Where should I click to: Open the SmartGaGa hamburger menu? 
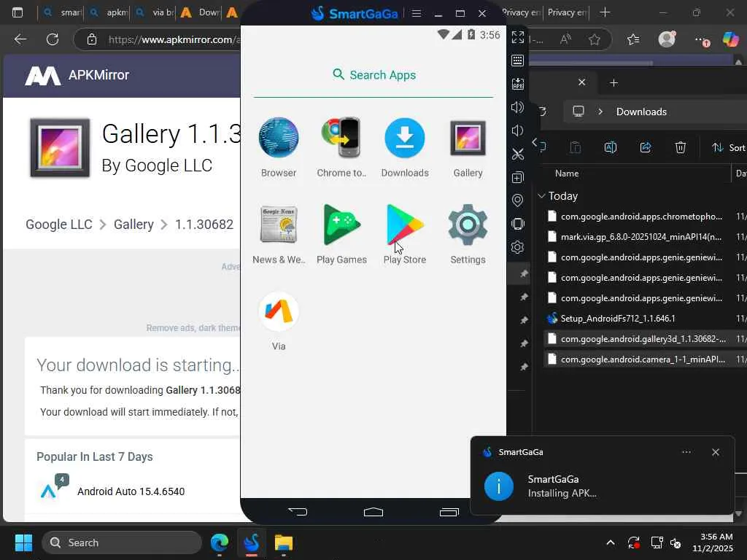pos(416,13)
